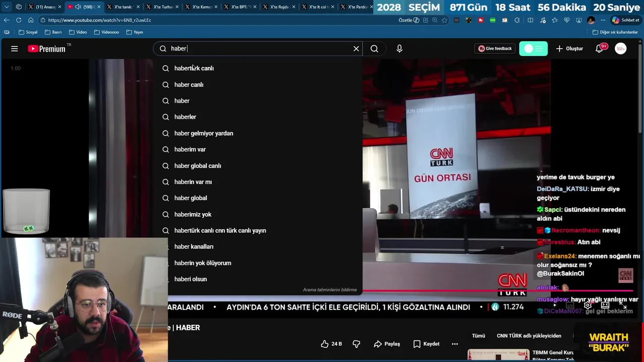Switch to the '(11) Anasayfa' X tab
The width and height of the screenshot is (644, 362).
click(x=46, y=7)
